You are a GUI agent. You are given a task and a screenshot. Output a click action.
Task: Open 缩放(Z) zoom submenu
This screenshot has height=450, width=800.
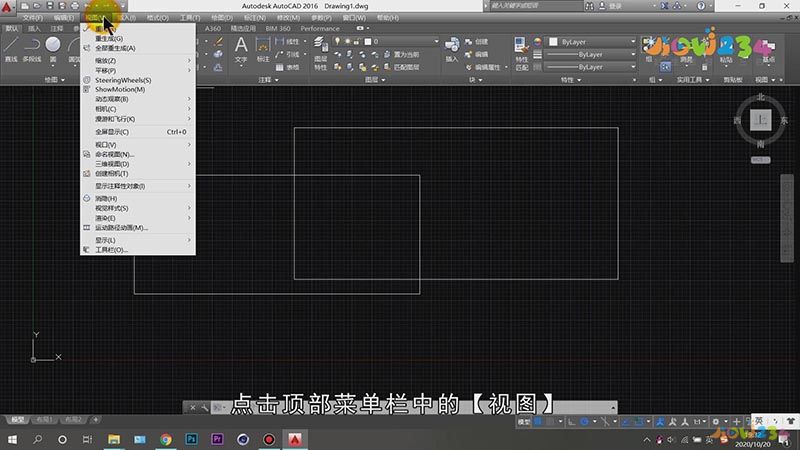[138, 60]
